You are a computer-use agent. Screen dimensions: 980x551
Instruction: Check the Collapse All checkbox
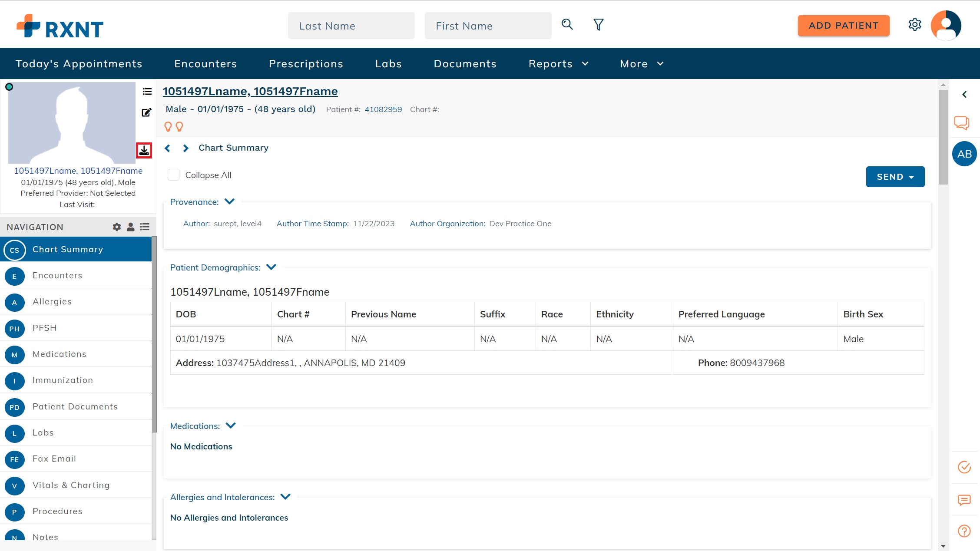click(173, 175)
